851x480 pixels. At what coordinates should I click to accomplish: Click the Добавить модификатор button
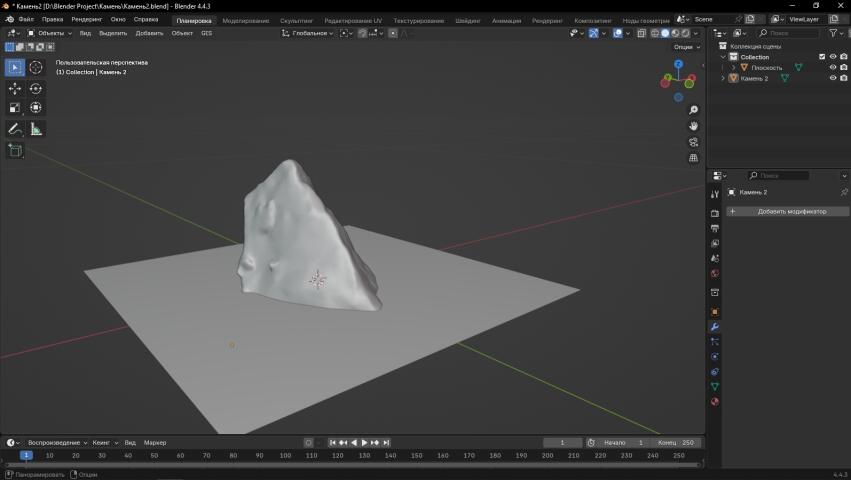788,211
